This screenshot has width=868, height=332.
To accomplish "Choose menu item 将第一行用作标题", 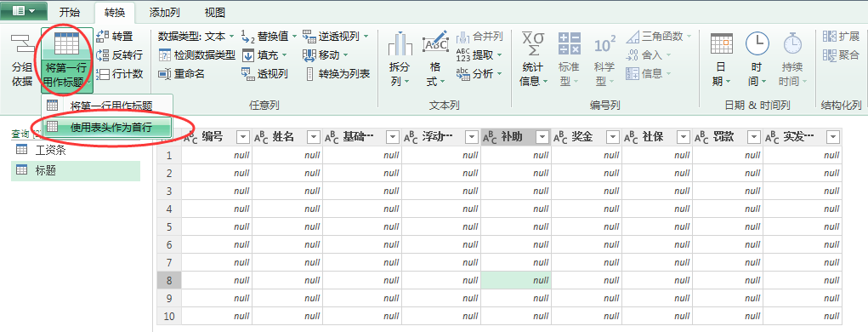I will click(107, 106).
